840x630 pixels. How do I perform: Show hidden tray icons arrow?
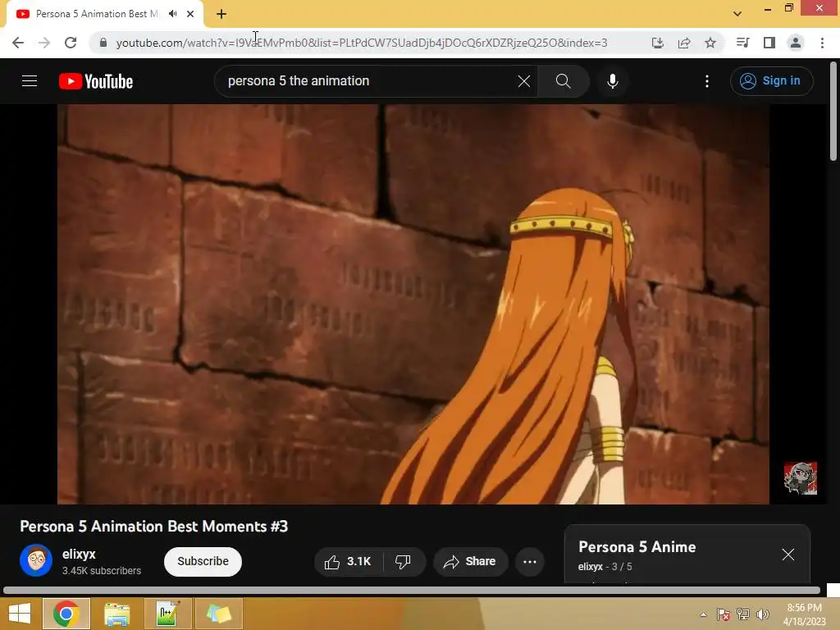(x=703, y=614)
